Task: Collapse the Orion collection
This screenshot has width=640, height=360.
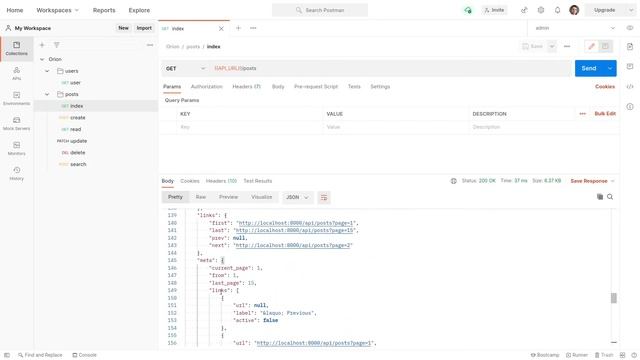Action: (x=42, y=59)
